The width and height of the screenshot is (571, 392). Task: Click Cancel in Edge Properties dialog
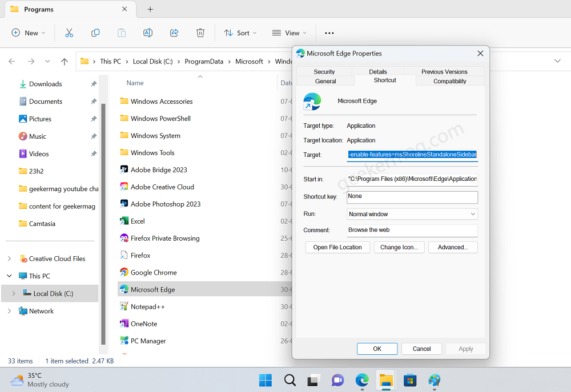coord(422,349)
